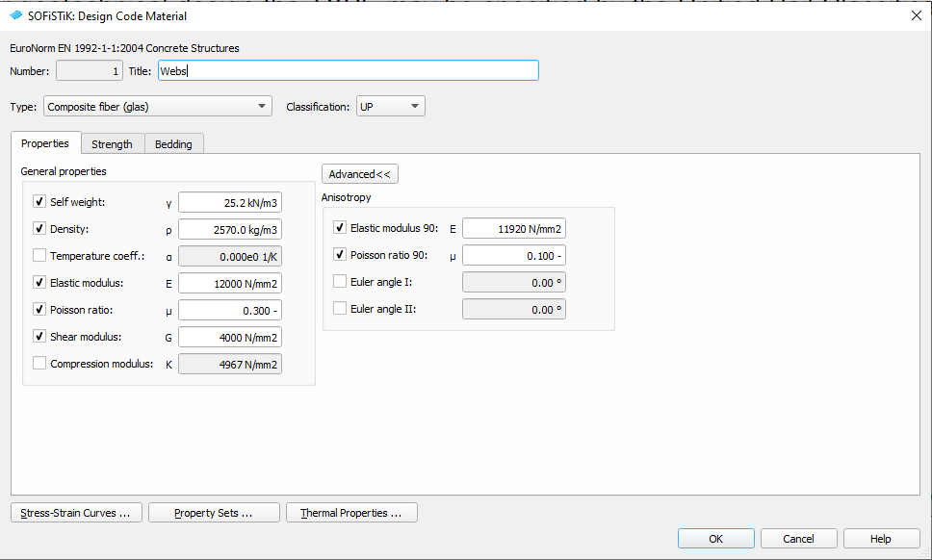The width and height of the screenshot is (932, 560).
Task: Open Thermal Properties dialog
Action: tap(351, 513)
